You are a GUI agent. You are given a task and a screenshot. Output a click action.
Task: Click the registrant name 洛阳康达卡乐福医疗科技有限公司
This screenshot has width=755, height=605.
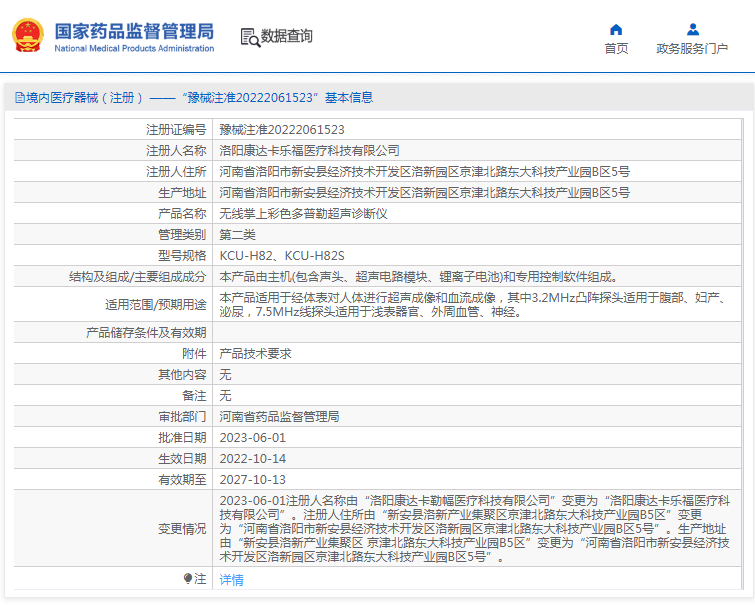(x=310, y=151)
